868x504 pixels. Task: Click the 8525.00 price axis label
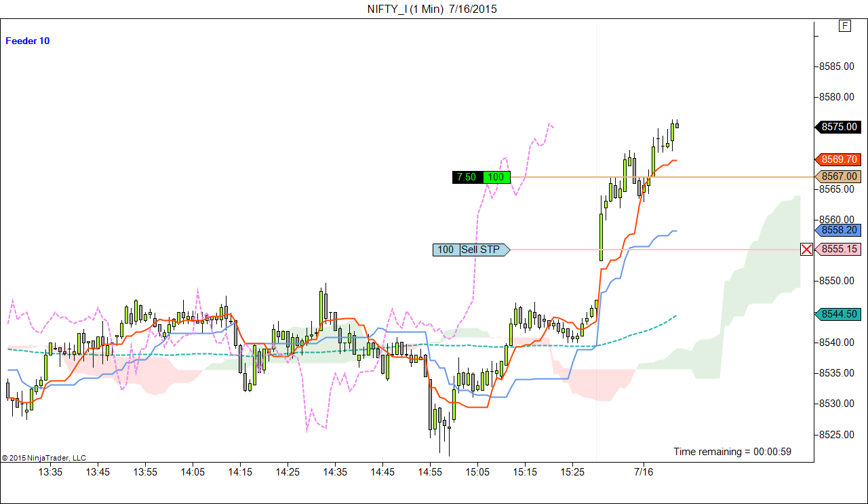point(836,434)
